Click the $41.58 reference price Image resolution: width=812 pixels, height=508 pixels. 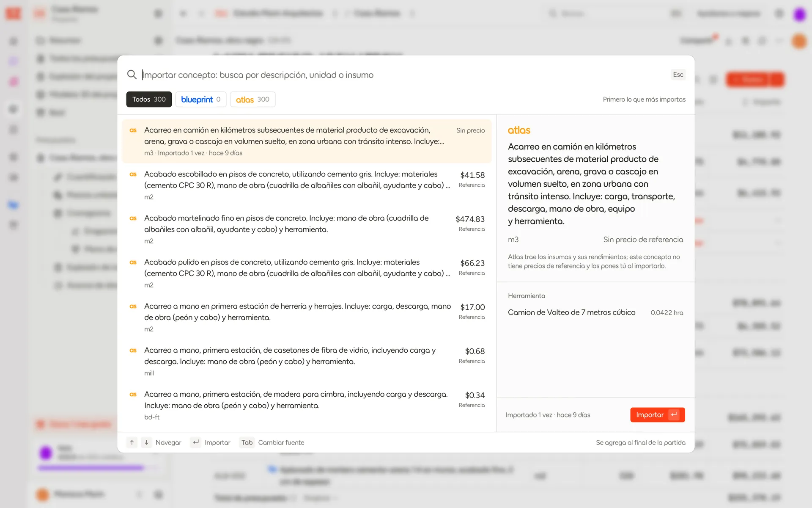coord(472,175)
